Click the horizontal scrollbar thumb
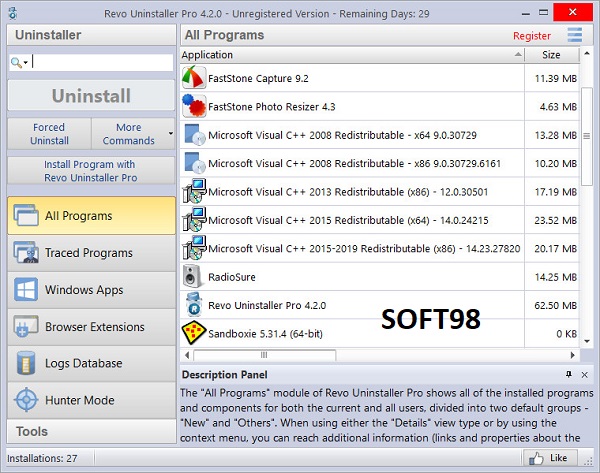 click(264, 355)
